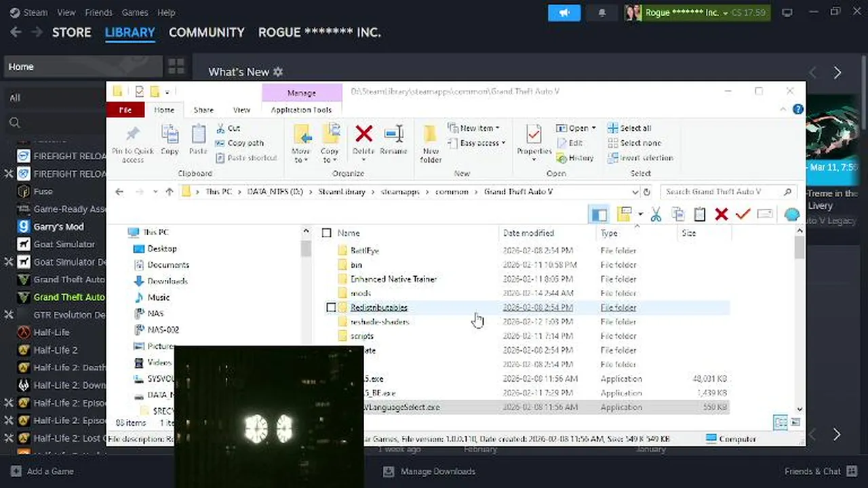This screenshot has height=488, width=868.
Task: Collapse the ribbon with chevron
Action: click(x=785, y=109)
